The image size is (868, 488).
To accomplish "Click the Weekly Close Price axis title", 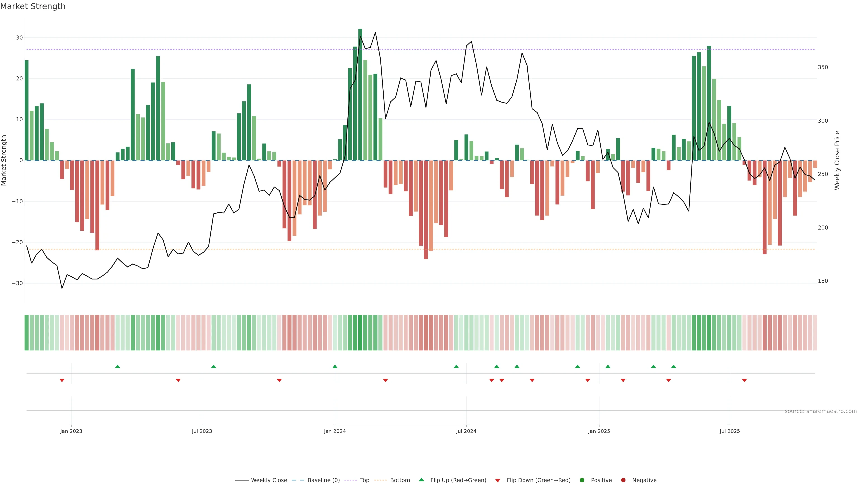I will click(837, 160).
